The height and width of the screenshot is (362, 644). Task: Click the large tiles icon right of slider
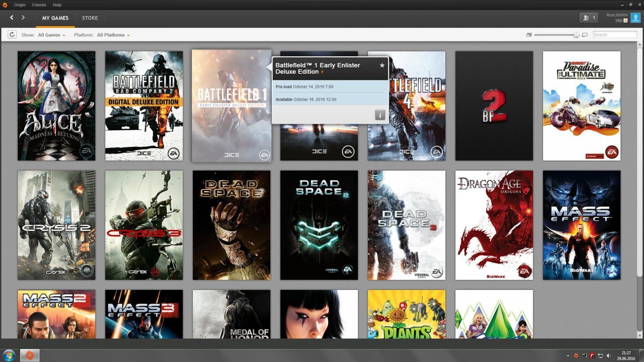[584, 35]
